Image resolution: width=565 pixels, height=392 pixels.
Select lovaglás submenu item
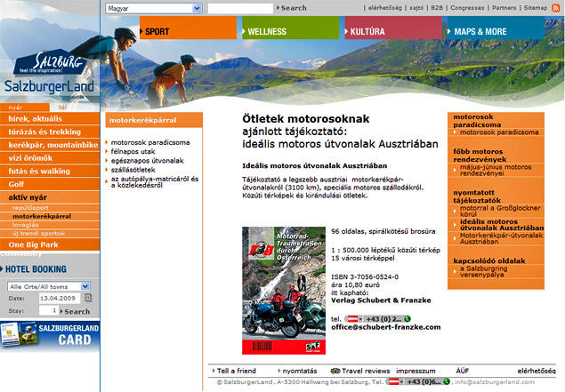click(50, 225)
